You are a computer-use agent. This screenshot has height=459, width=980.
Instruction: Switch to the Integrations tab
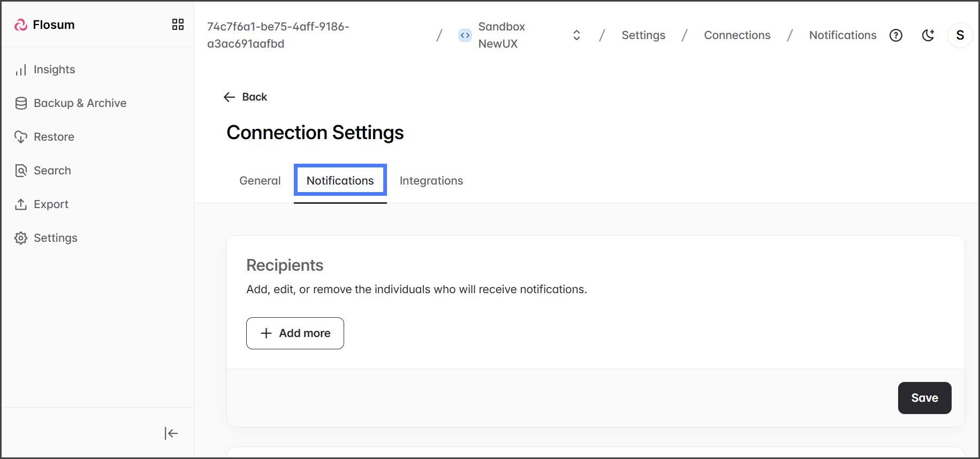[x=431, y=181]
